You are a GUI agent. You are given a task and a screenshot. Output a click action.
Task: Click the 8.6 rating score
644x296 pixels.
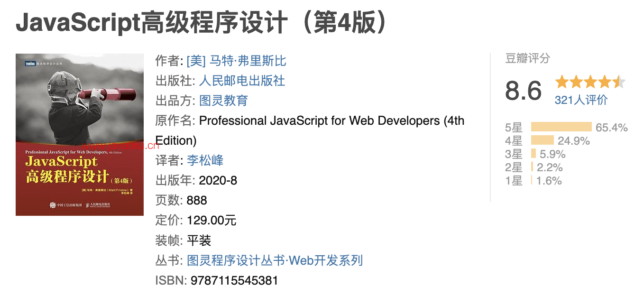coord(523,91)
